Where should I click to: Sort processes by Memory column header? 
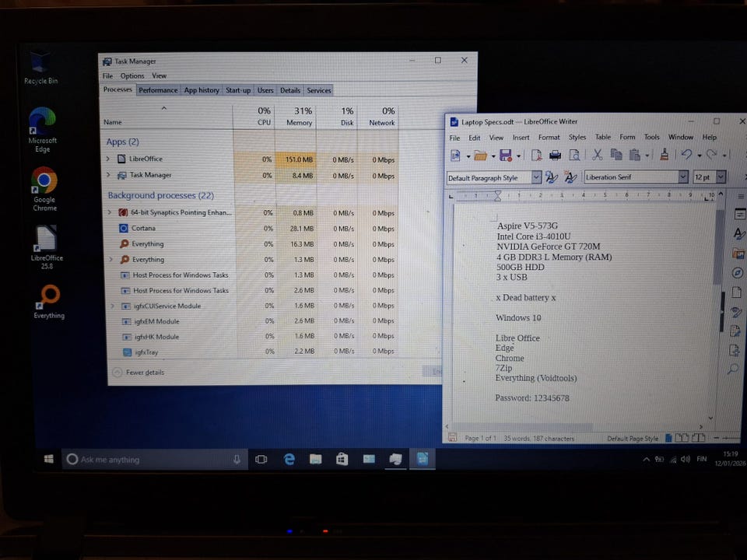pyautogui.click(x=296, y=116)
